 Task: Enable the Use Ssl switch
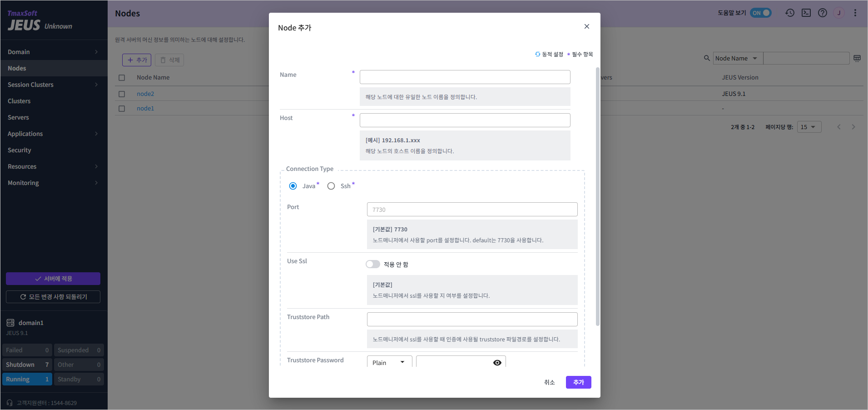373,264
